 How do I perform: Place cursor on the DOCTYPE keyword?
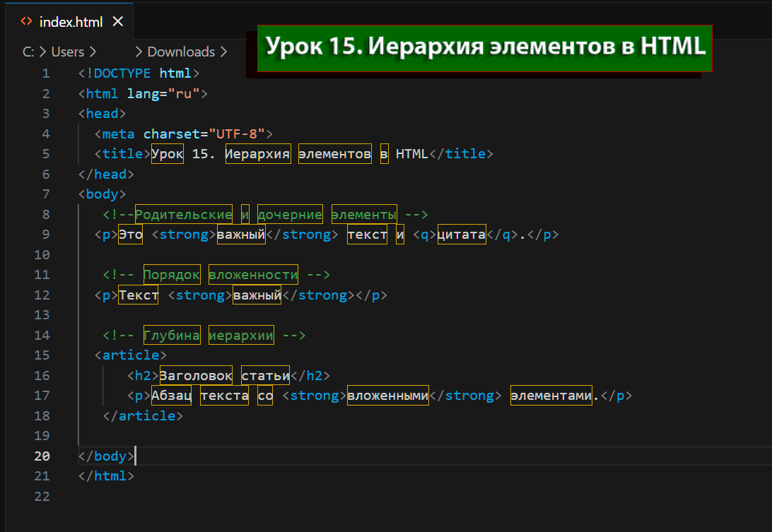(123, 73)
